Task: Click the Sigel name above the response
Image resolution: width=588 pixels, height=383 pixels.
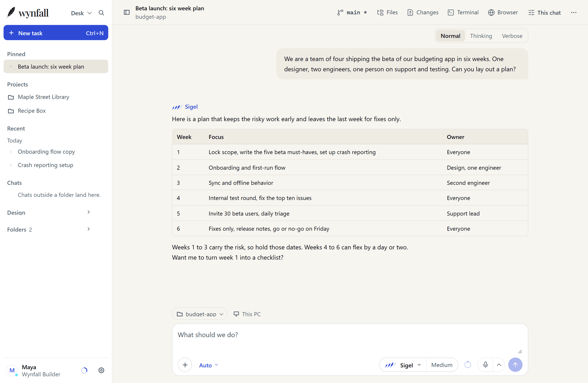Action: tap(191, 106)
